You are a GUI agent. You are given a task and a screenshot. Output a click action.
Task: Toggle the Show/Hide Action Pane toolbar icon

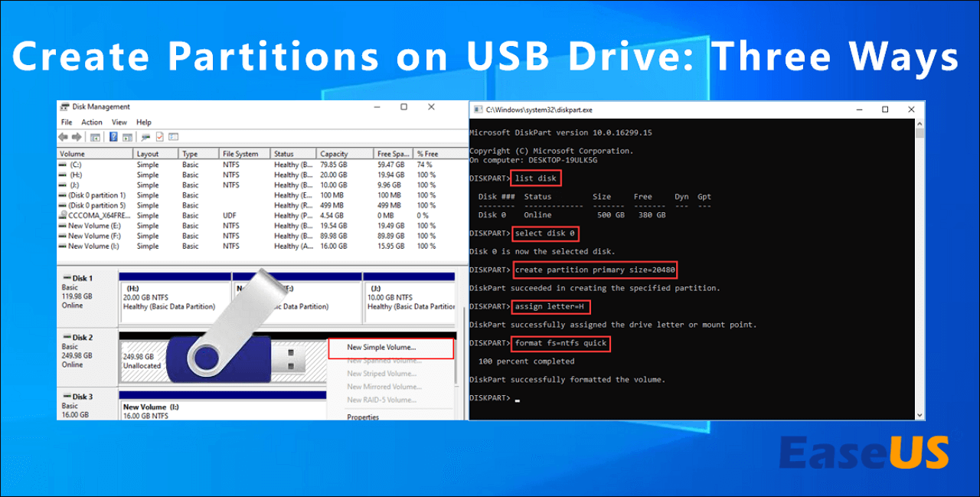tap(127, 138)
